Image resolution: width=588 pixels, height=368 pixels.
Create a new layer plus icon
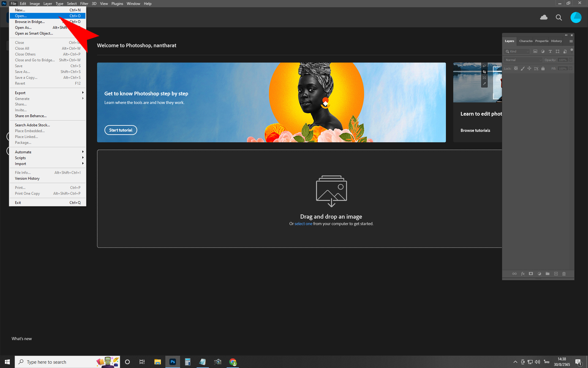(x=556, y=274)
